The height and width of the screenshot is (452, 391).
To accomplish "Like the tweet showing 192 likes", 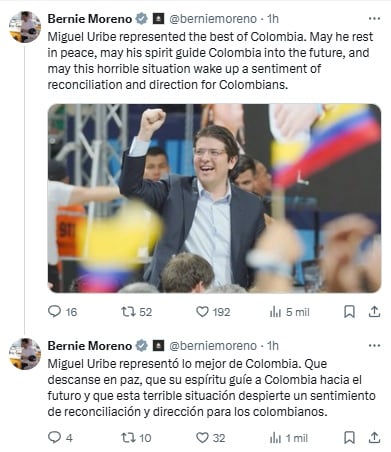I will click(x=202, y=312).
